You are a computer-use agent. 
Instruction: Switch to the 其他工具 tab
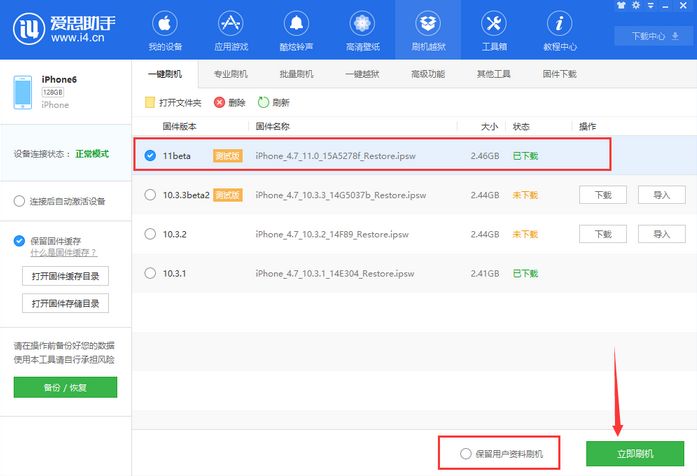[x=494, y=74]
